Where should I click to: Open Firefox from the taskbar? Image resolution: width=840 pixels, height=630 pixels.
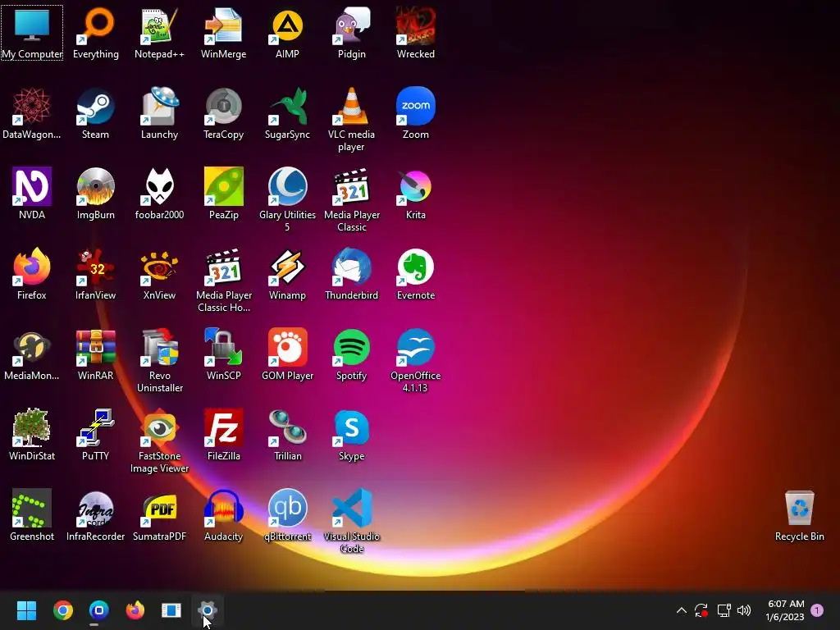click(135, 610)
